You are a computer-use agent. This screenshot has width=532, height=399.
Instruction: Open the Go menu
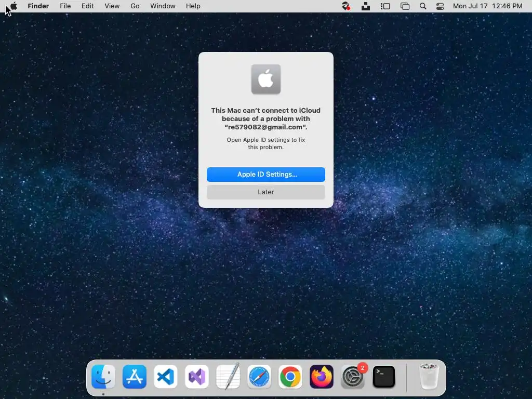[x=135, y=6]
